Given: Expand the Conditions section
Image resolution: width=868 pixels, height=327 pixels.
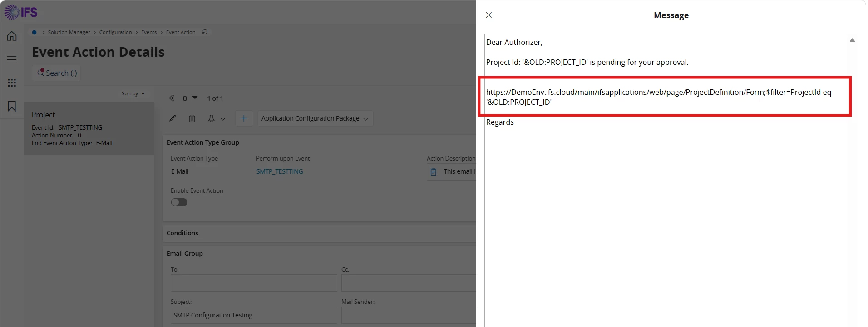Looking at the screenshot, I should tap(319, 233).
